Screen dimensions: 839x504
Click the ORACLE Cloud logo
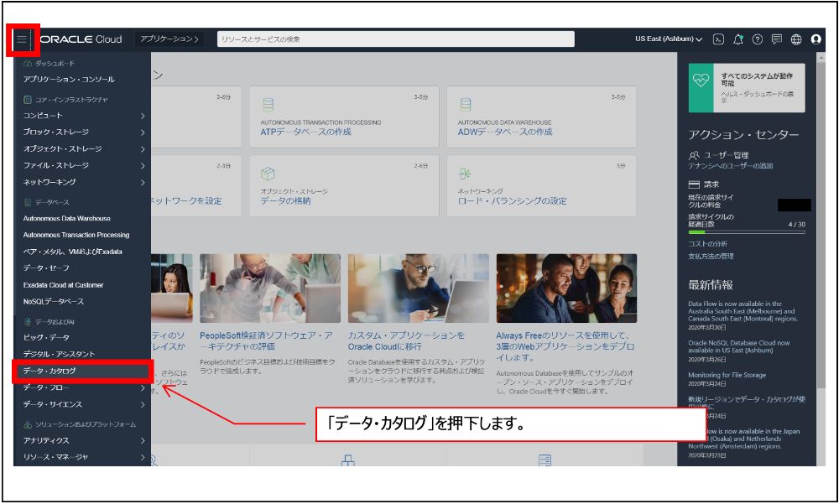[81, 39]
